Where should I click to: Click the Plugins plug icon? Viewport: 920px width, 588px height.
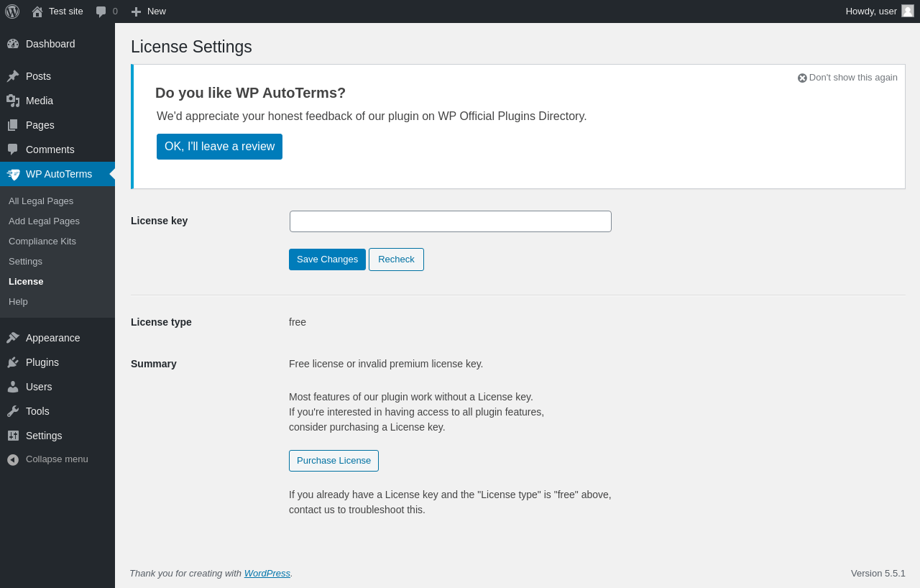pos(13,362)
